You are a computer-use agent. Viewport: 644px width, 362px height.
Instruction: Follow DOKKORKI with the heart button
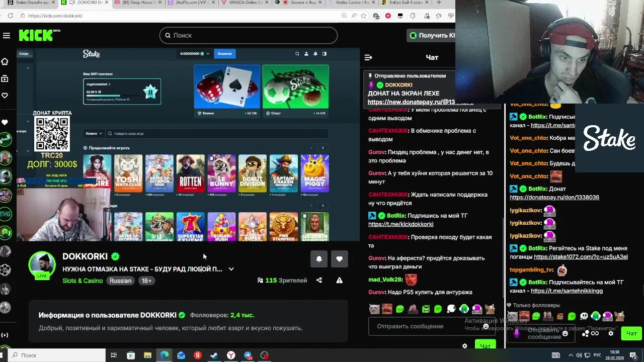point(339,259)
